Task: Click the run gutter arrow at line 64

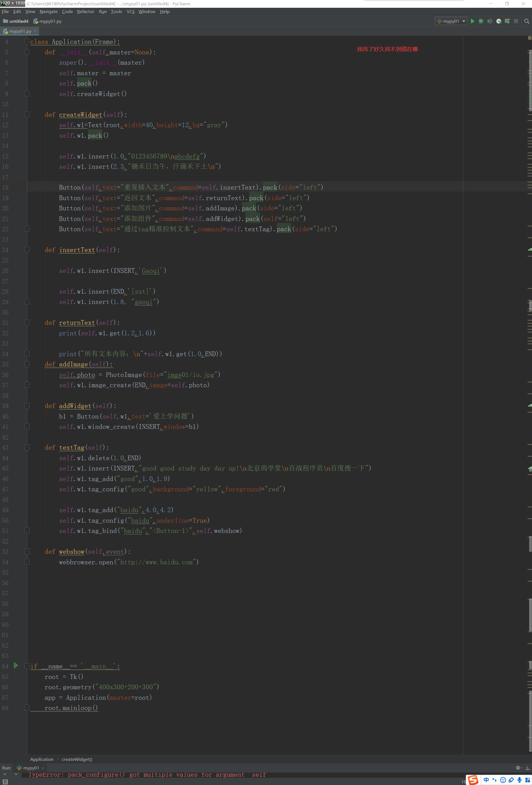Action: tap(16, 665)
